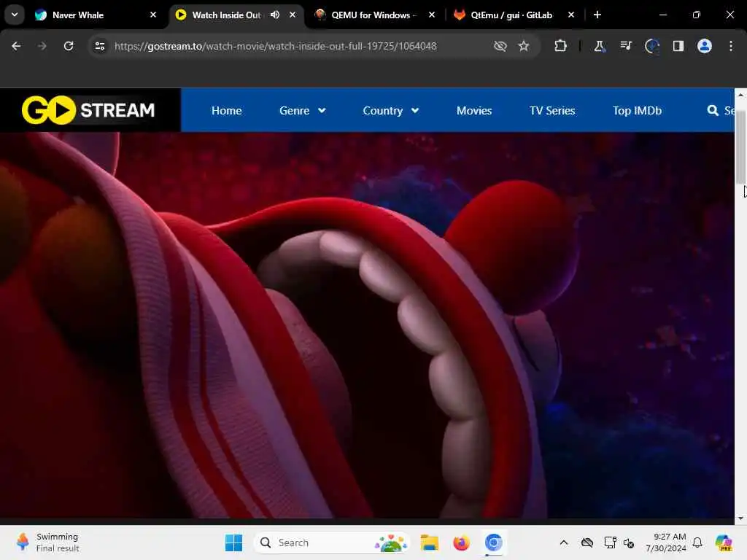Bookmark this page with the star icon

(524, 46)
